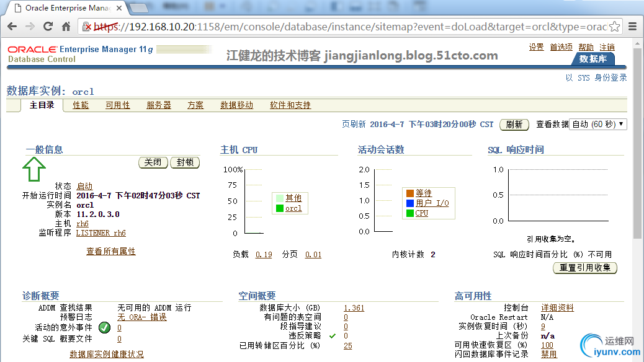Click the browser Forward arrow

(x=30, y=27)
